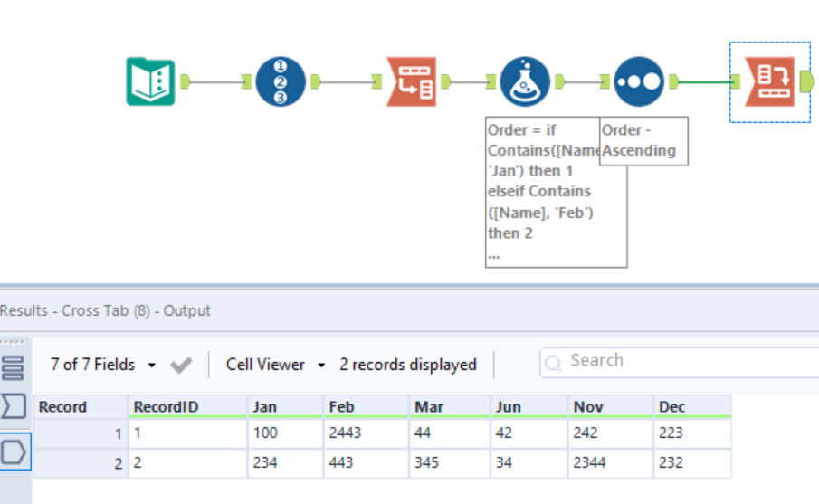The height and width of the screenshot is (504, 819).
Task: Expand the Cell Viewer dropdown
Action: 321,366
